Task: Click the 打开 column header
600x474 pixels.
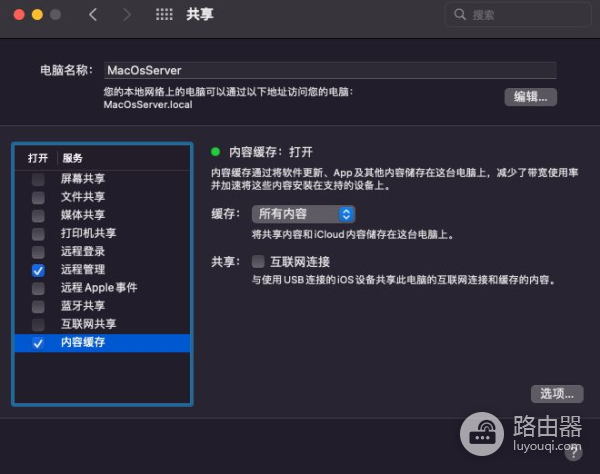Action: 38,158
